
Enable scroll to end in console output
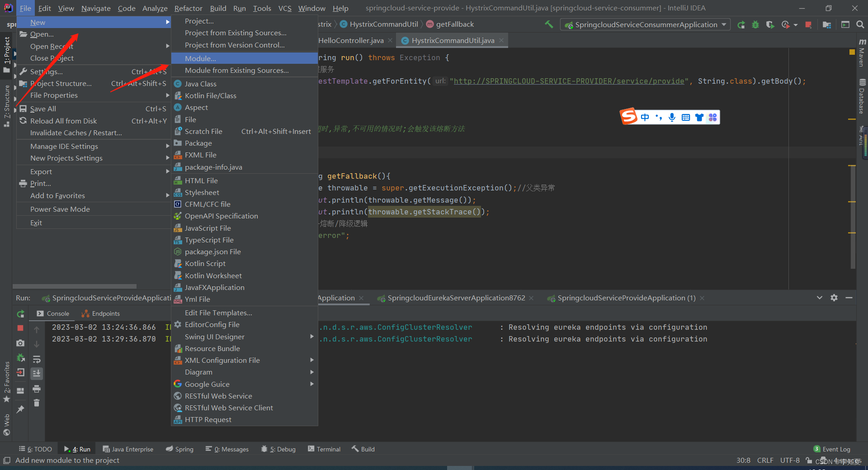coord(37,373)
